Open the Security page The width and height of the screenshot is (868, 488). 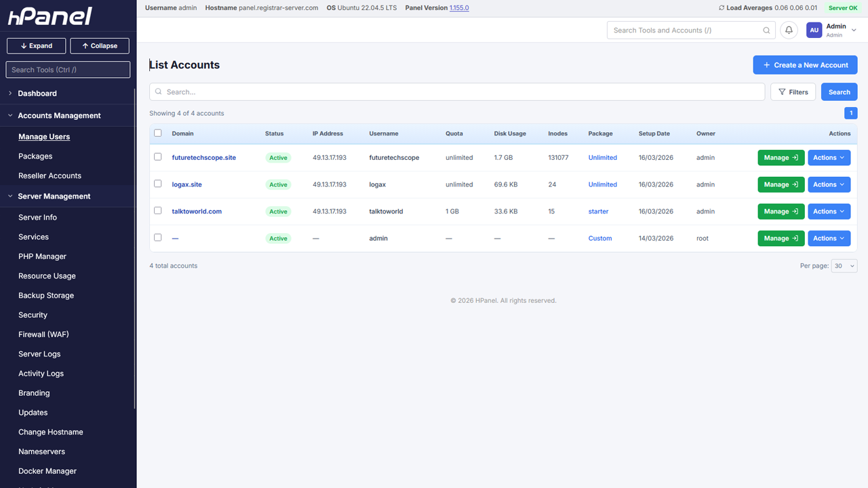(33, 315)
